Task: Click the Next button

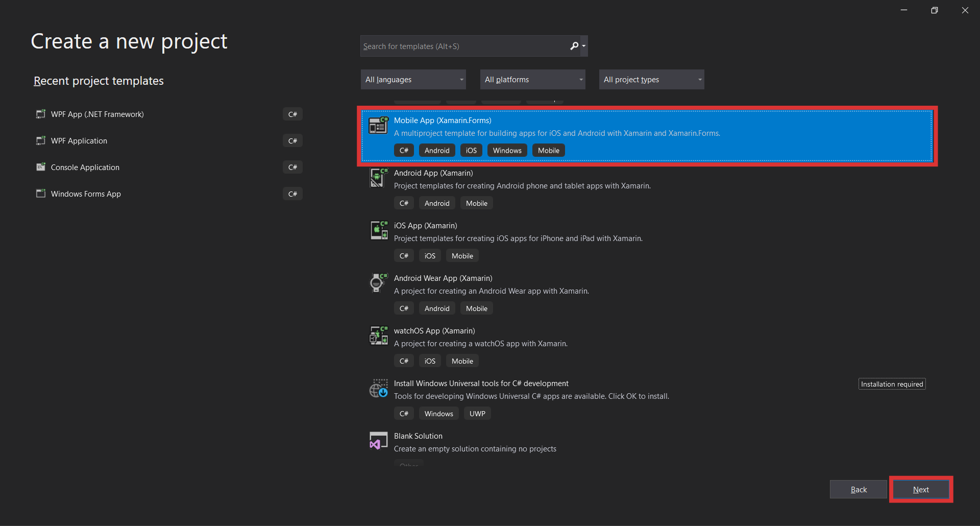Action: point(921,489)
